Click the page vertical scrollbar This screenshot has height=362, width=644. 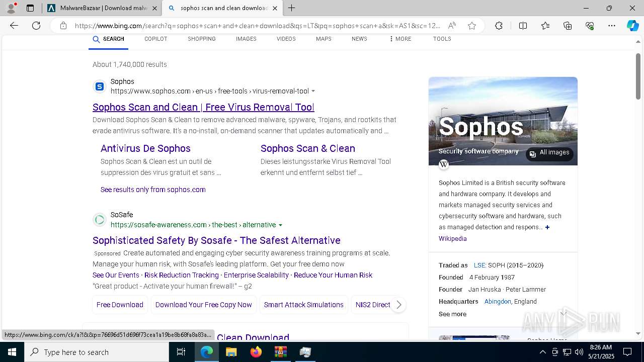click(638, 75)
